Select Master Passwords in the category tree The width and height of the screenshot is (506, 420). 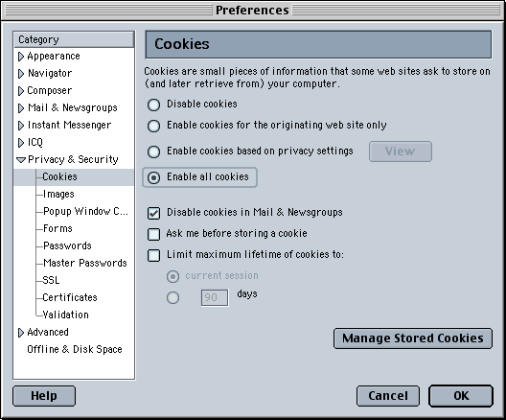85,263
